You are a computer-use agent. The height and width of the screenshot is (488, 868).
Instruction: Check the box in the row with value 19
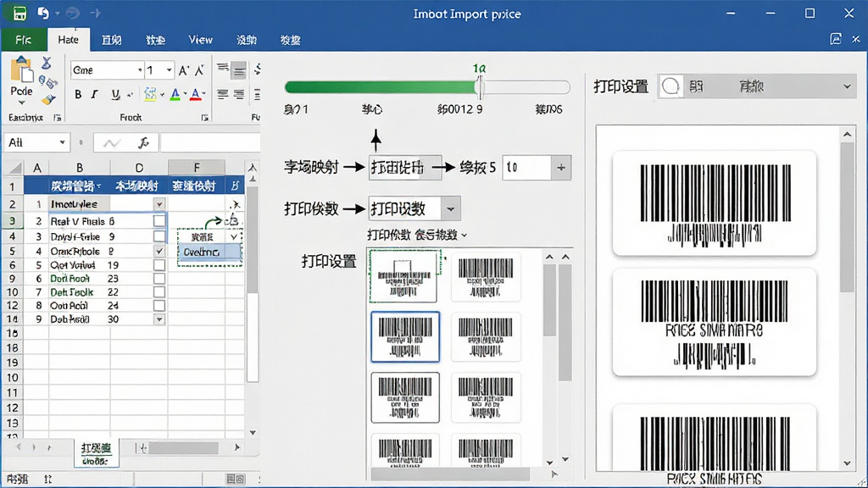[159, 265]
